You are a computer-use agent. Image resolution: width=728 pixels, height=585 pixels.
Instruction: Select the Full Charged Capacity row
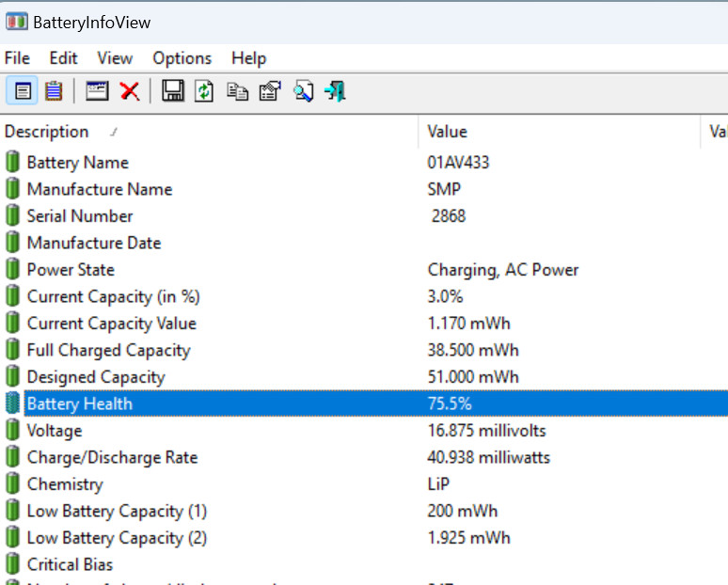click(x=108, y=351)
